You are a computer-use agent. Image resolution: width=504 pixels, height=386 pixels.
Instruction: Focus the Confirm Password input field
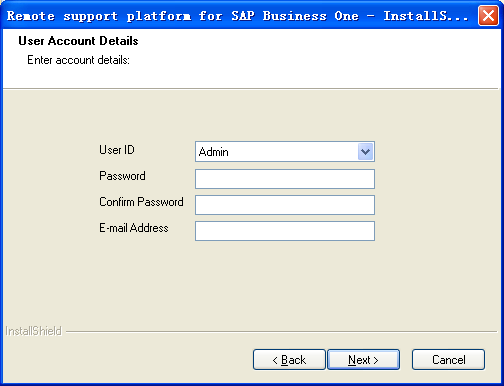click(285, 205)
